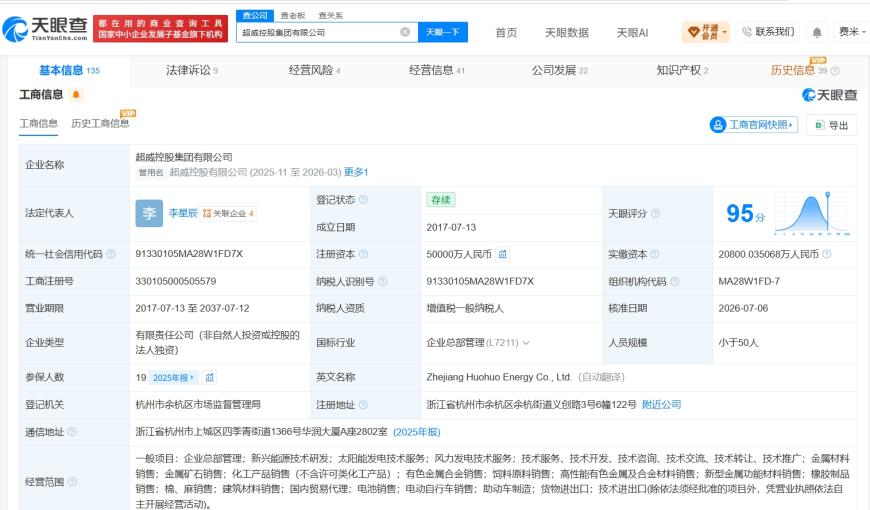Switch to the 法律诉讼 tab
870x510 pixels.
[191, 70]
